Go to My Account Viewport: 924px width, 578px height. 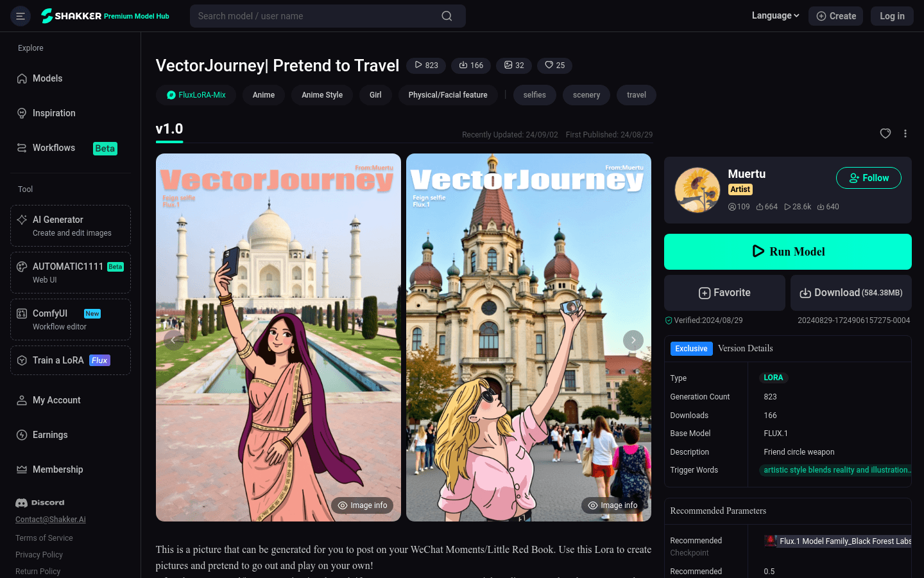click(71, 400)
